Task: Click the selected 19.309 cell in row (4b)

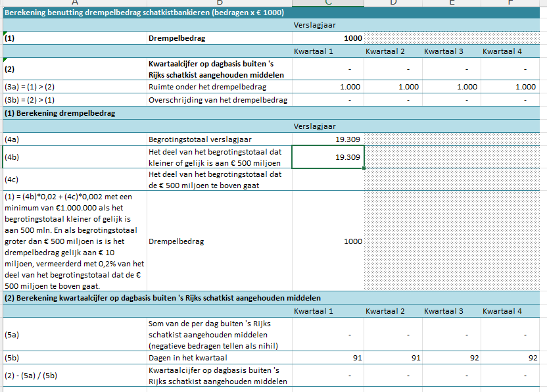Action: pos(328,157)
